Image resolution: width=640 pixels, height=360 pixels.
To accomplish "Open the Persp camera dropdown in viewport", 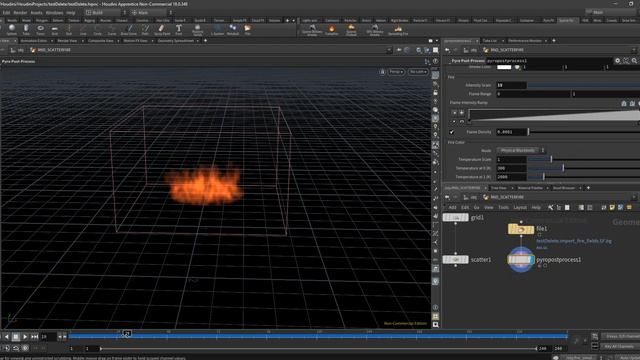I will pyautogui.click(x=396, y=71).
